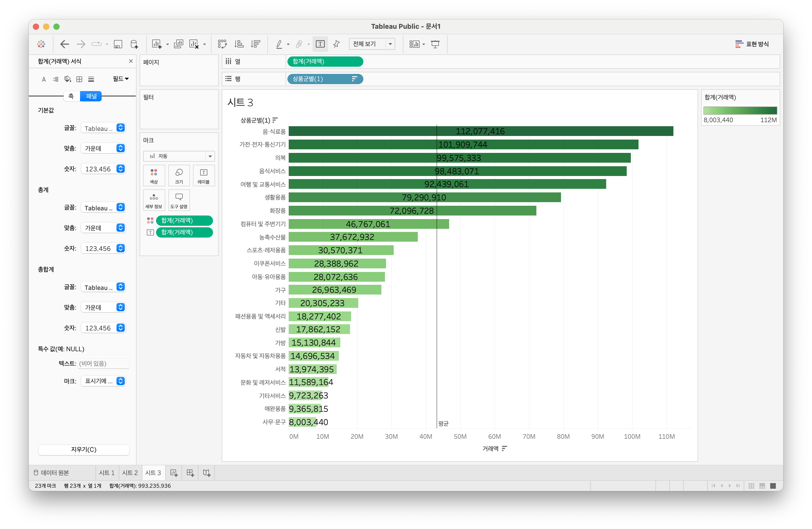Click the sort ascending toolbar icon

239,44
